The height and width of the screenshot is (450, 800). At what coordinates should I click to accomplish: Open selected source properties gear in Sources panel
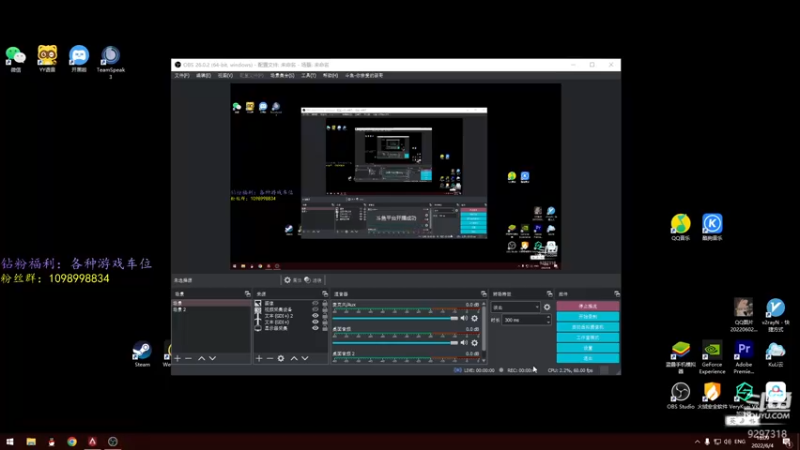point(281,358)
